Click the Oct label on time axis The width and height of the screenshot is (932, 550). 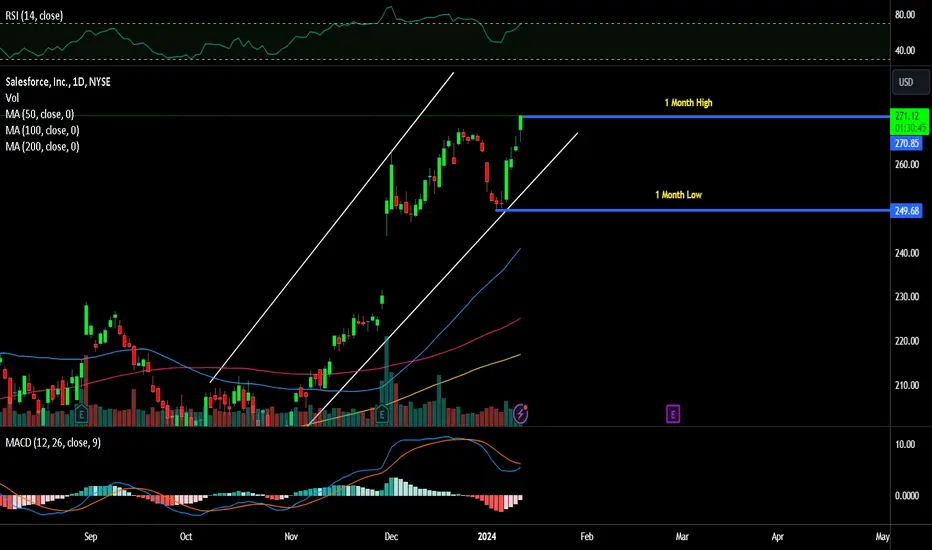click(x=186, y=537)
